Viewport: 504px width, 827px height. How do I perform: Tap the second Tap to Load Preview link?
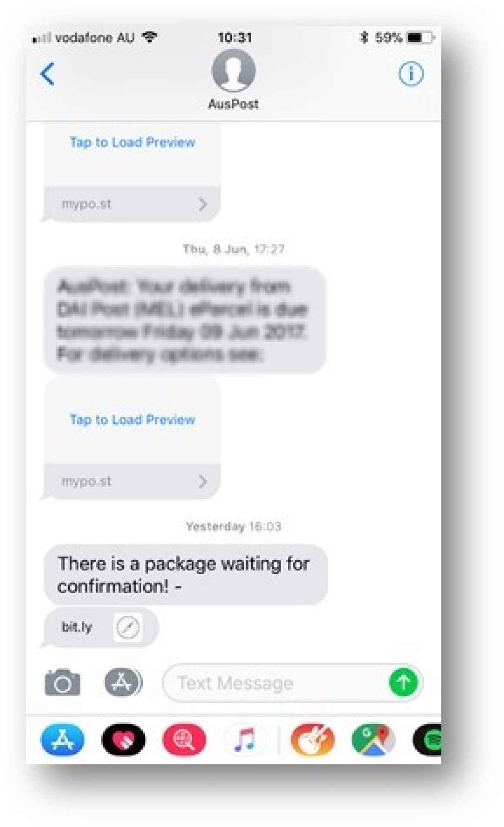(x=132, y=420)
